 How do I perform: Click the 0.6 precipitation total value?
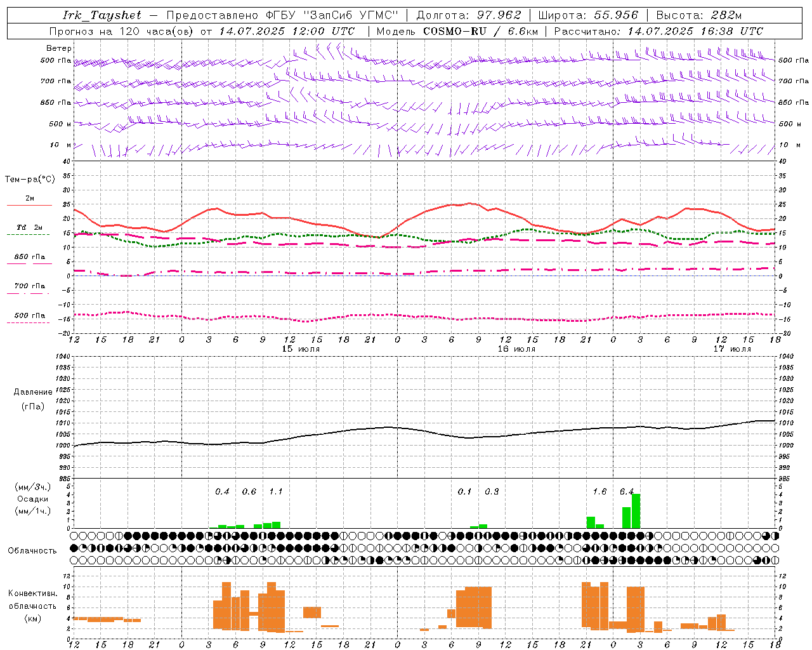(249, 492)
